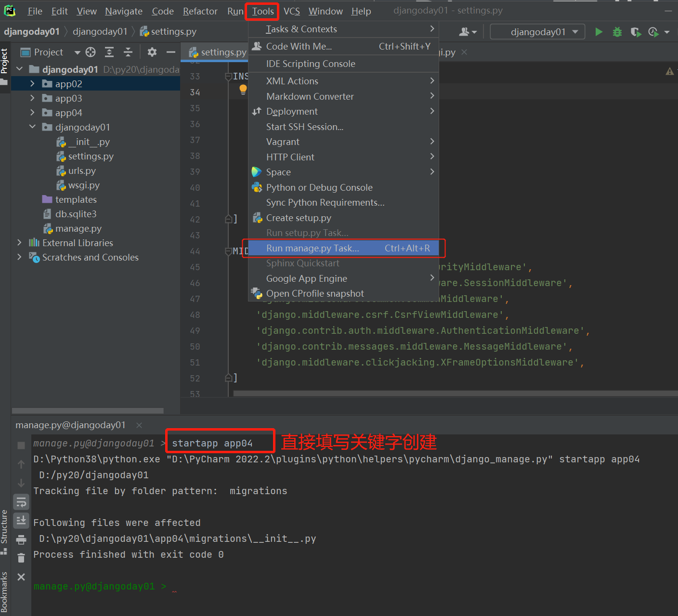Expand External Libraries node
This screenshot has width=678, height=616.
coord(19,243)
